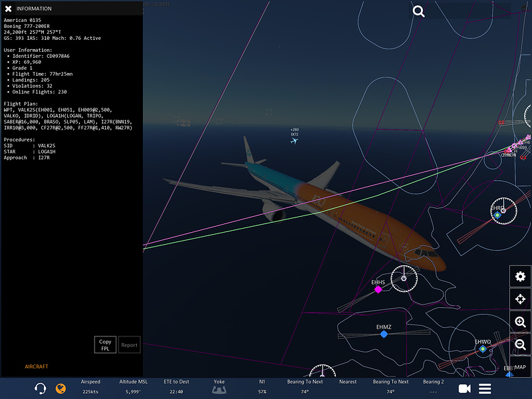This screenshot has height=399, width=532.
Task: Click the Boeing 777-200ER aircraft type
Action: pyautogui.click(x=27, y=26)
